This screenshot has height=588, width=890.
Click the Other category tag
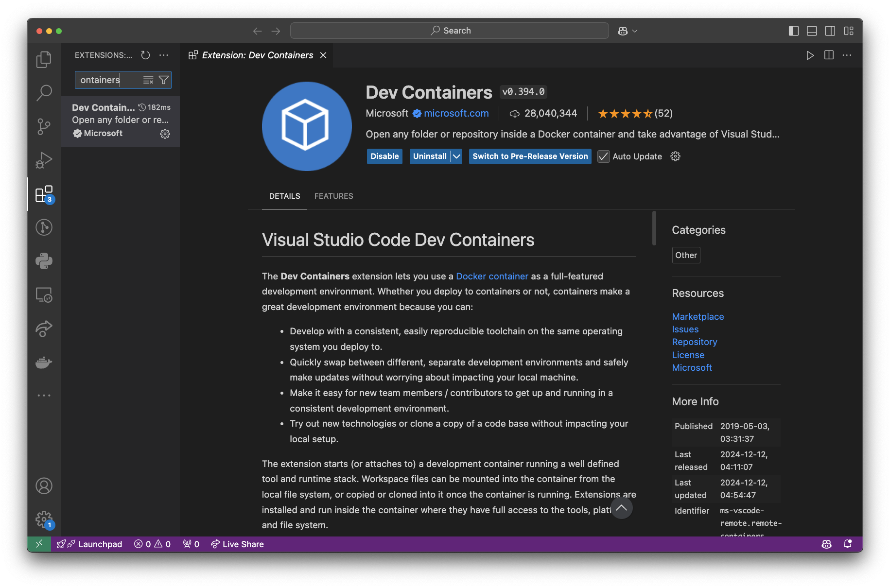coord(686,255)
